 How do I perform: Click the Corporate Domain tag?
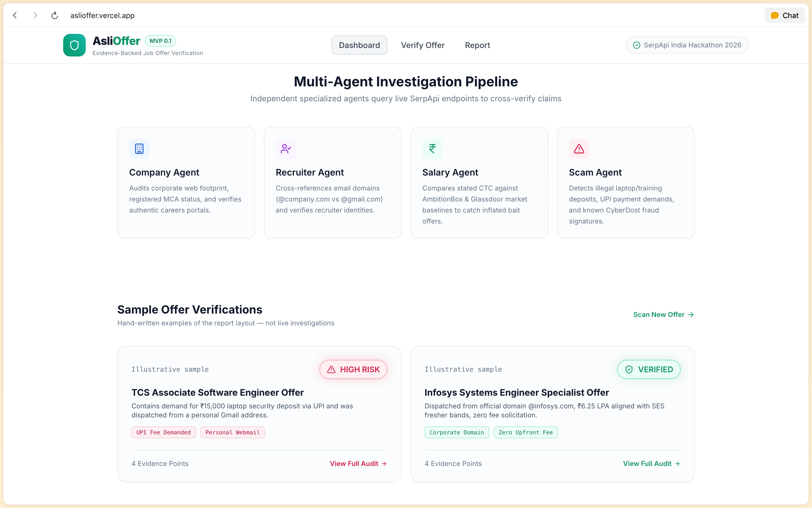point(457,432)
